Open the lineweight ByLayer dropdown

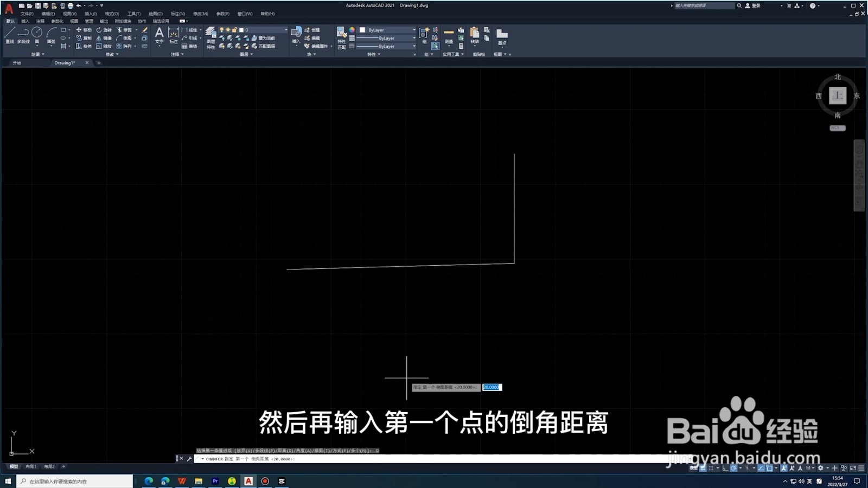[414, 38]
